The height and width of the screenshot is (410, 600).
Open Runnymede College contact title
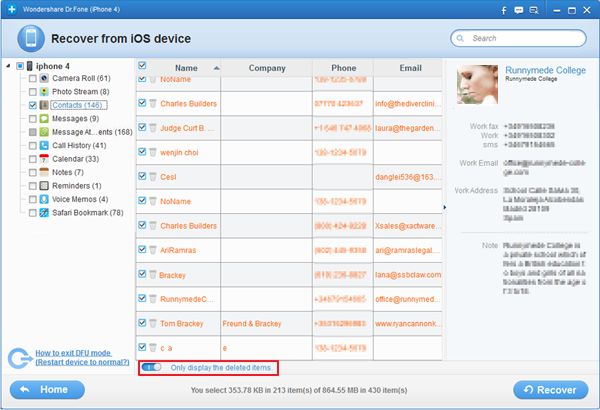[x=545, y=70]
